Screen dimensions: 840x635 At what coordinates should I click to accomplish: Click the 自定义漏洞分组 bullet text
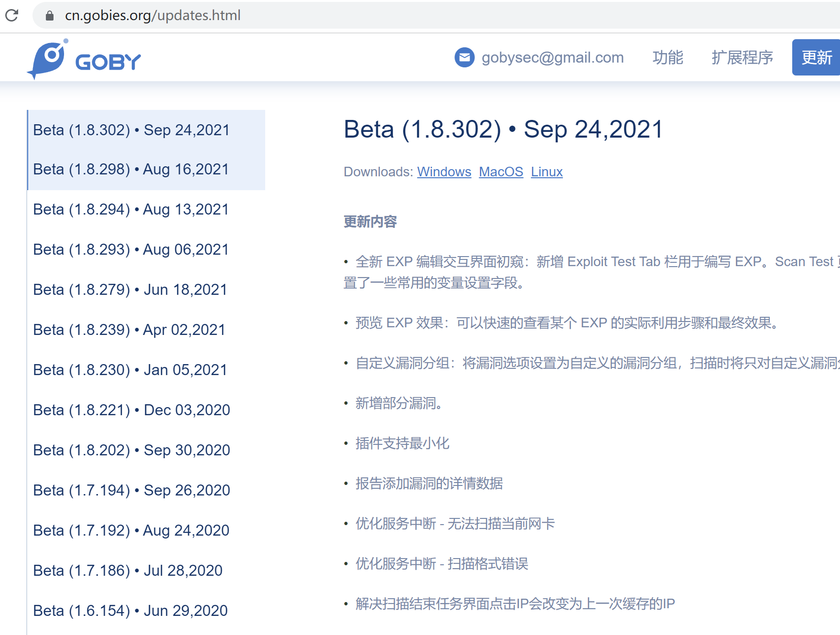[x=598, y=363]
